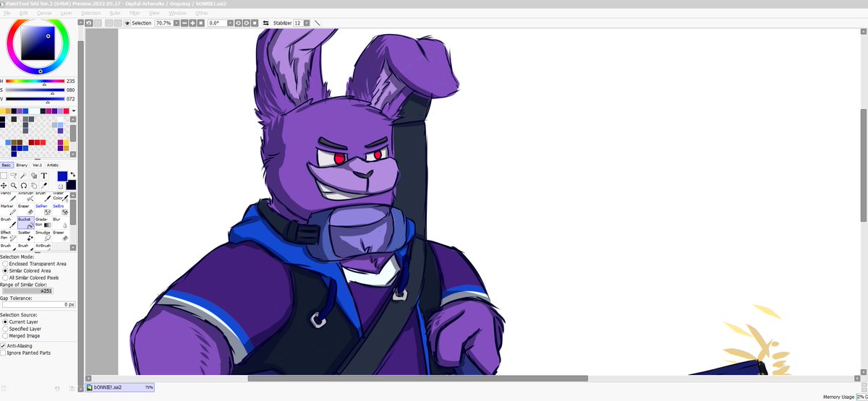The width and height of the screenshot is (868, 401).
Task: Select the Move tool
Action: coord(4,186)
